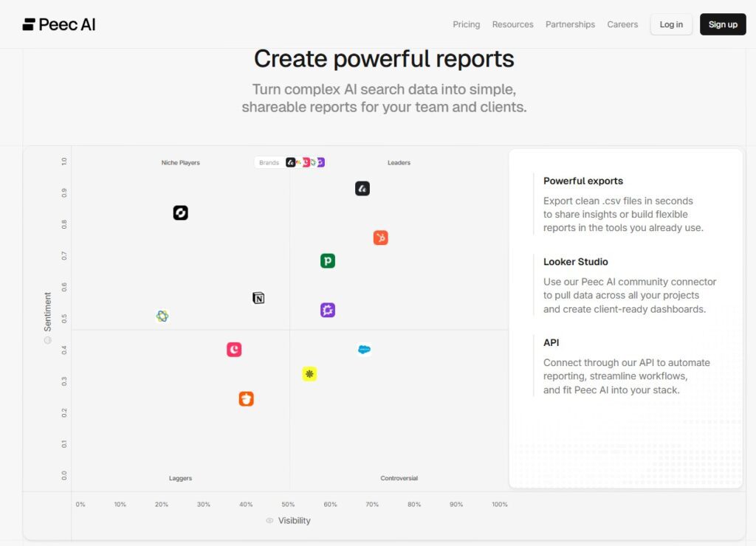Click the black Attio marker in Leaders

(362, 189)
